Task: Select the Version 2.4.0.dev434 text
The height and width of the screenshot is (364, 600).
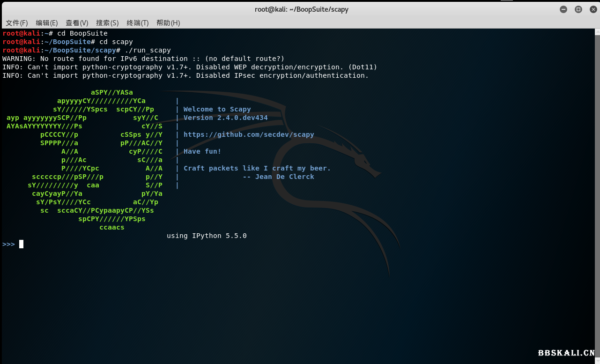Action: [225, 118]
